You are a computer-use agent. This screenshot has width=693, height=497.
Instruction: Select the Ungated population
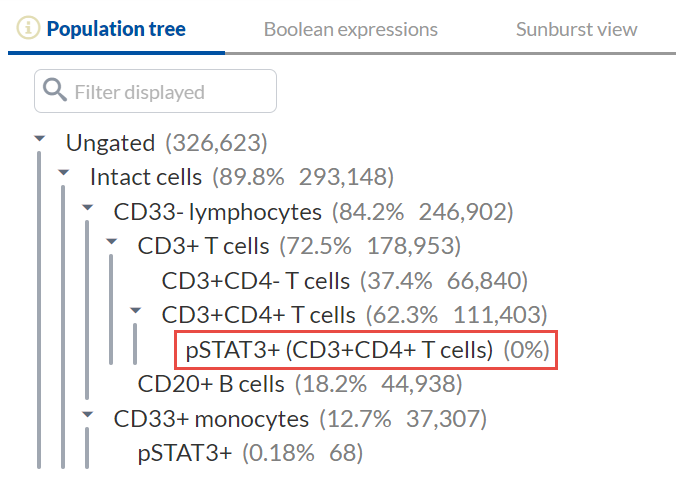click(111, 143)
